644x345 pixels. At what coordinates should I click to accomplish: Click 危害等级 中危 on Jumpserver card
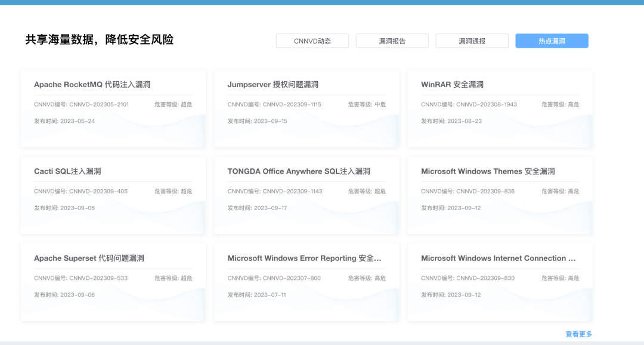click(x=367, y=104)
